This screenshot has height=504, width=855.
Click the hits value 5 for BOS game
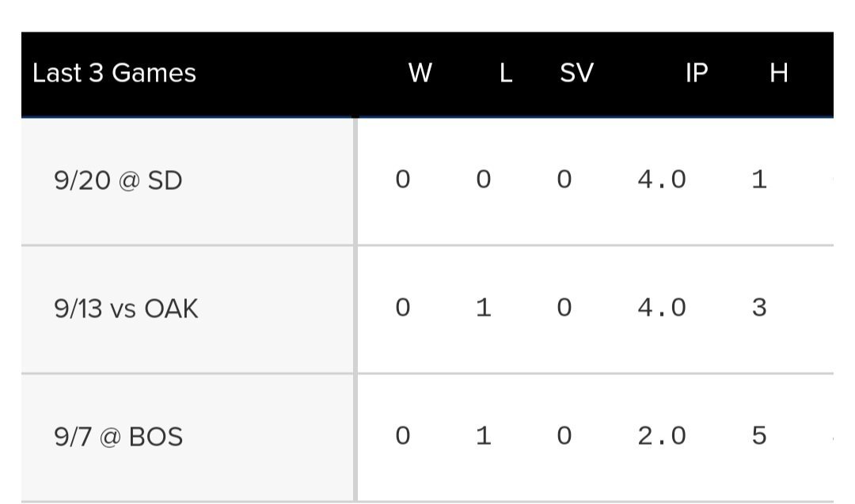point(759,436)
